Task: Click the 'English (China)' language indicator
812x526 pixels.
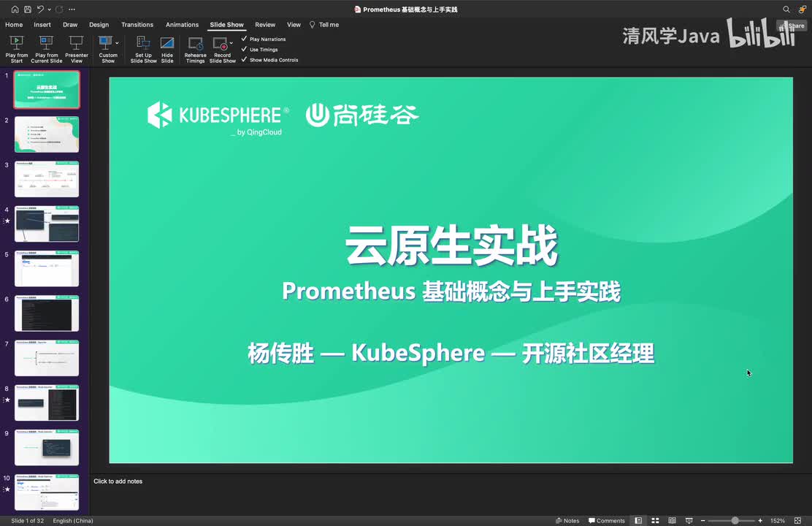Action: [73, 521]
